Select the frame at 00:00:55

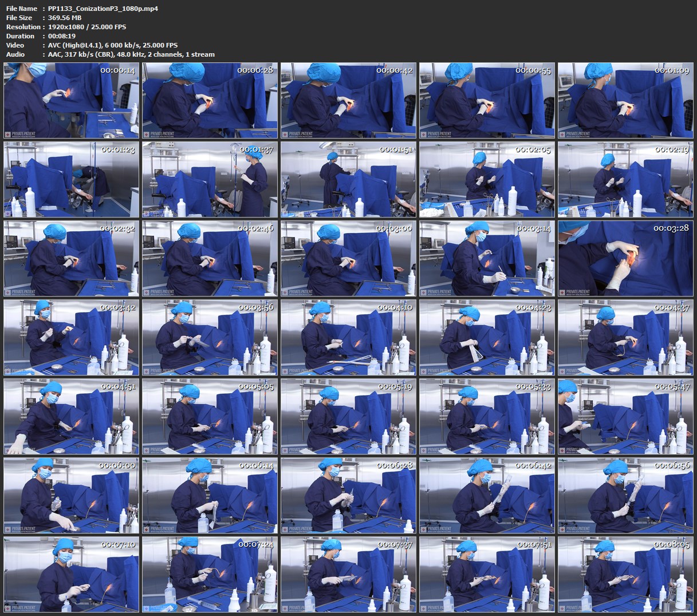(x=487, y=101)
